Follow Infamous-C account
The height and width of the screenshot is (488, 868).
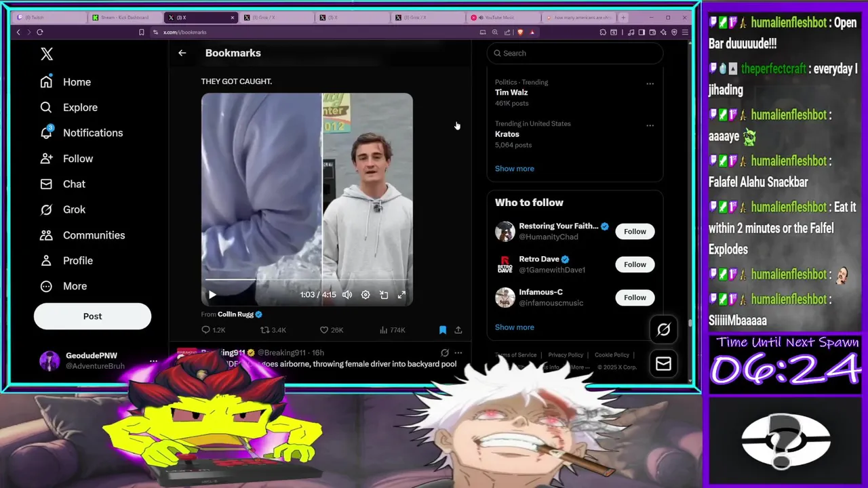635,298
